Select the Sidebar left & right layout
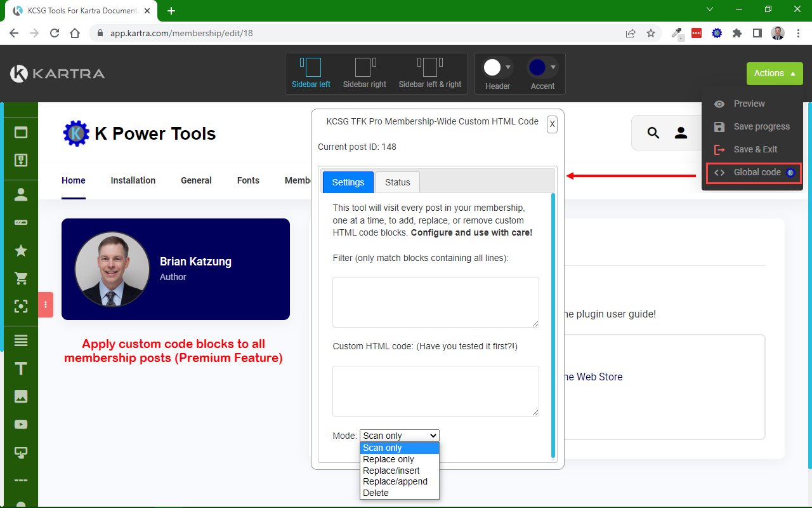This screenshot has height=508, width=812. tap(430, 73)
